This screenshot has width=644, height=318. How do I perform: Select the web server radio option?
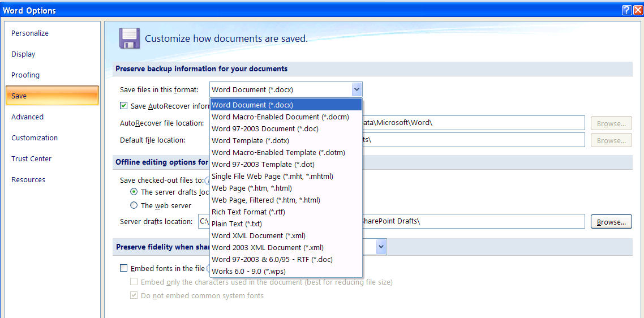coord(134,206)
